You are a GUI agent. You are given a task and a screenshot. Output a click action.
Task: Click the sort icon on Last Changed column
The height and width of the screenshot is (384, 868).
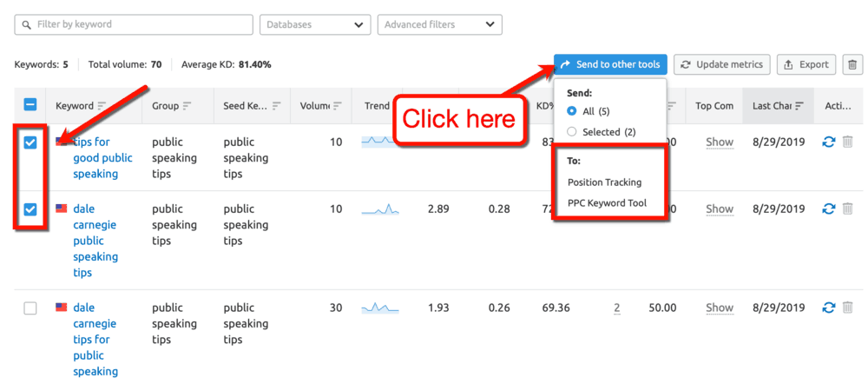[800, 106]
